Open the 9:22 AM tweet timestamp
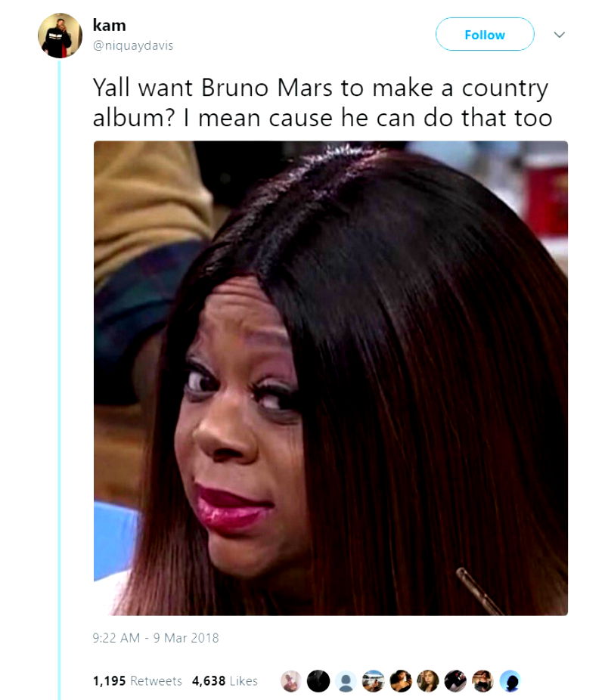 click(155, 637)
